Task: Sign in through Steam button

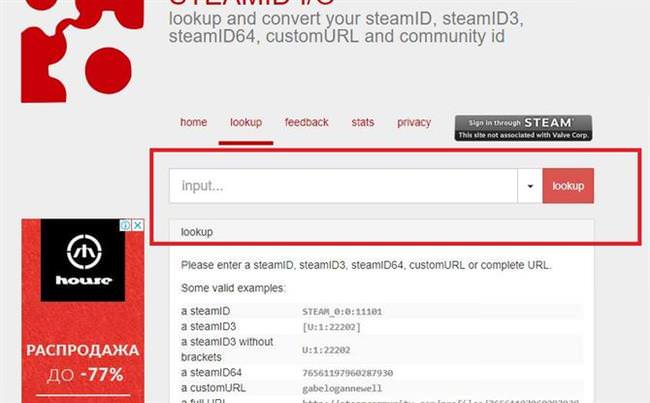Action: pos(523,128)
